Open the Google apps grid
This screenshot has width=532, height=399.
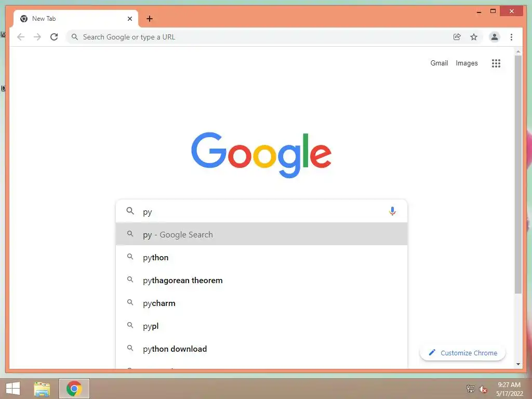496,63
